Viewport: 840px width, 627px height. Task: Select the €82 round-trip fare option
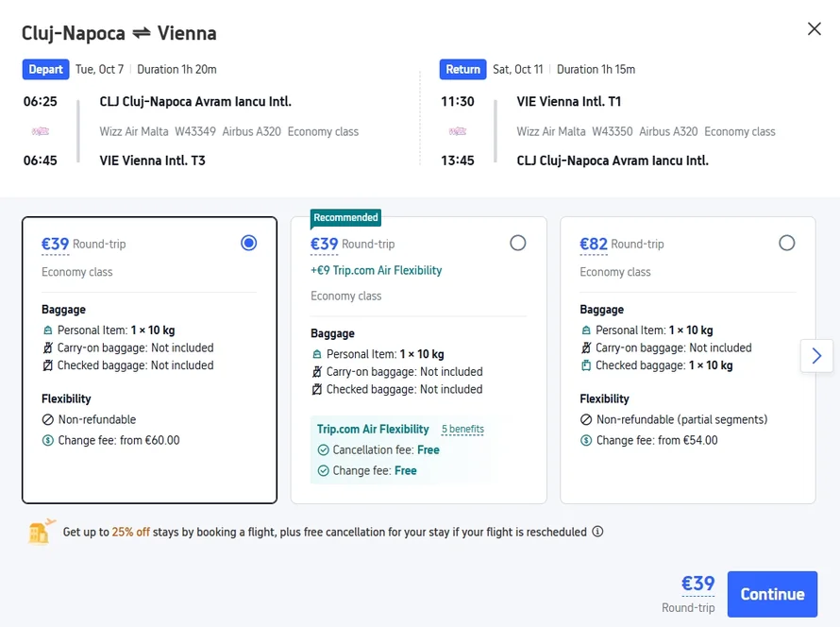pyautogui.click(x=787, y=243)
